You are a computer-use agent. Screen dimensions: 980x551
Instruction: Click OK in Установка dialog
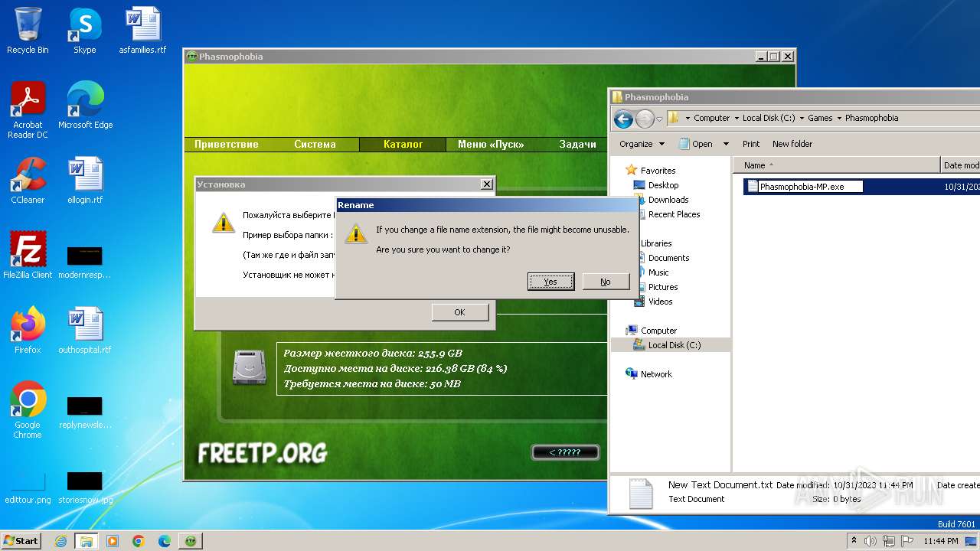[x=459, y=312]
